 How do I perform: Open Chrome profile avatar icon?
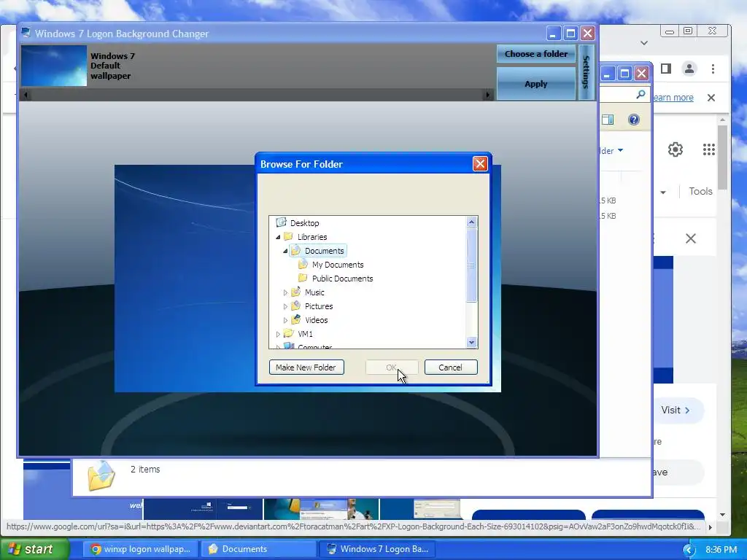(689, 69)
